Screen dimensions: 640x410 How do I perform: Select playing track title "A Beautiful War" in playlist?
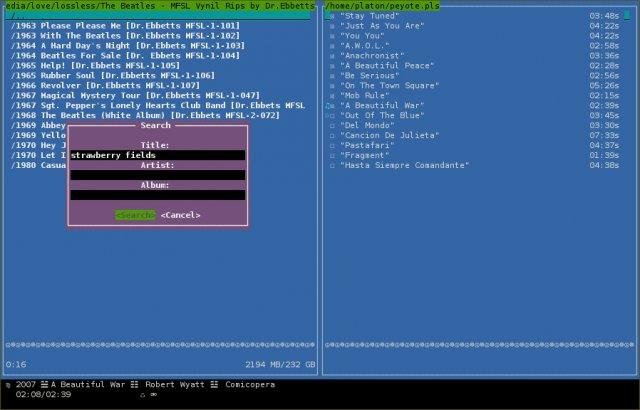coord(382,106)
